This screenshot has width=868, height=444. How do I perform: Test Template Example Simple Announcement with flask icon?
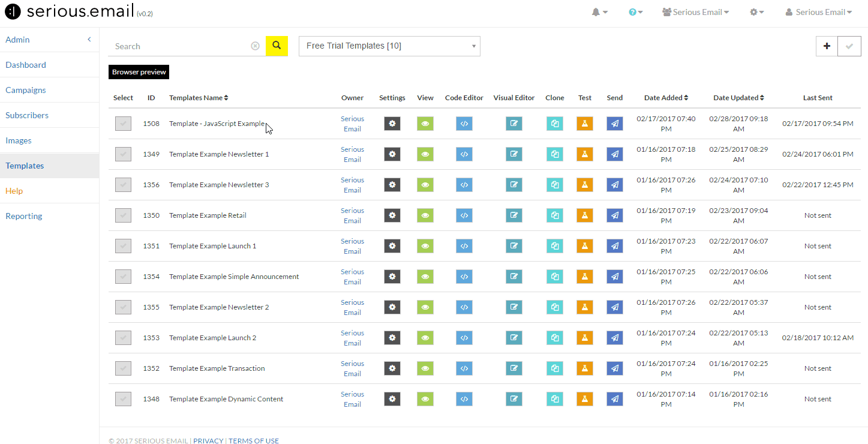tap(585, 277)
